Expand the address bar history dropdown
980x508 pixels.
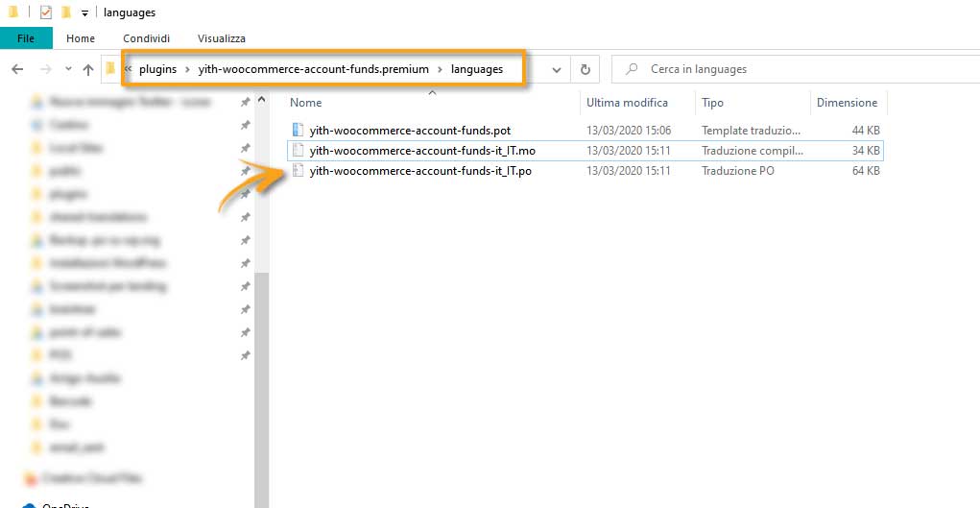point(557,70)
